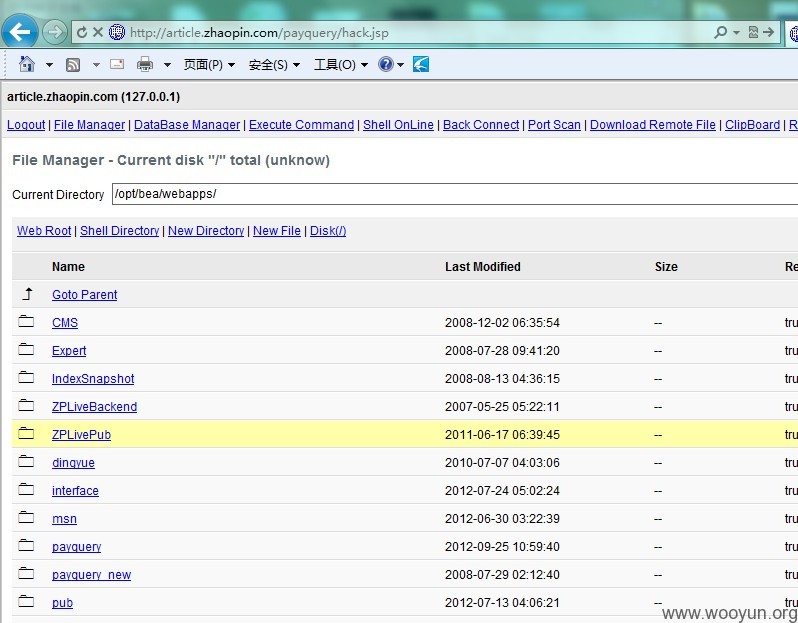Screen dimensions: 798x623
Task: Open the 工具(O) menu
Action: click(x=341, y=65)
